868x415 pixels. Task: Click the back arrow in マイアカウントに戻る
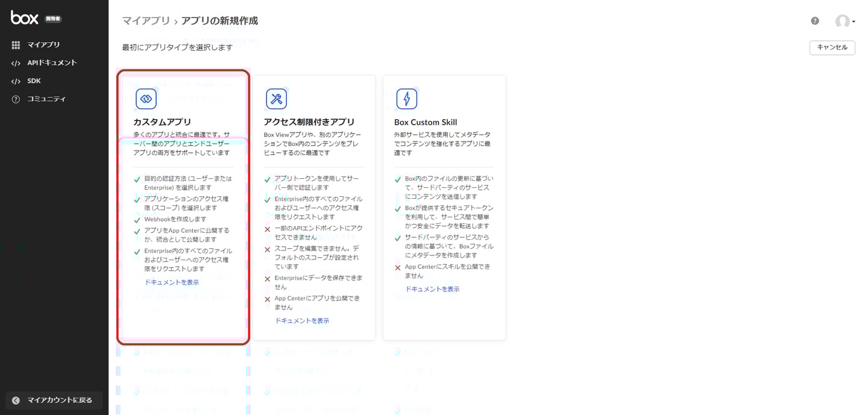click(14, 400)
